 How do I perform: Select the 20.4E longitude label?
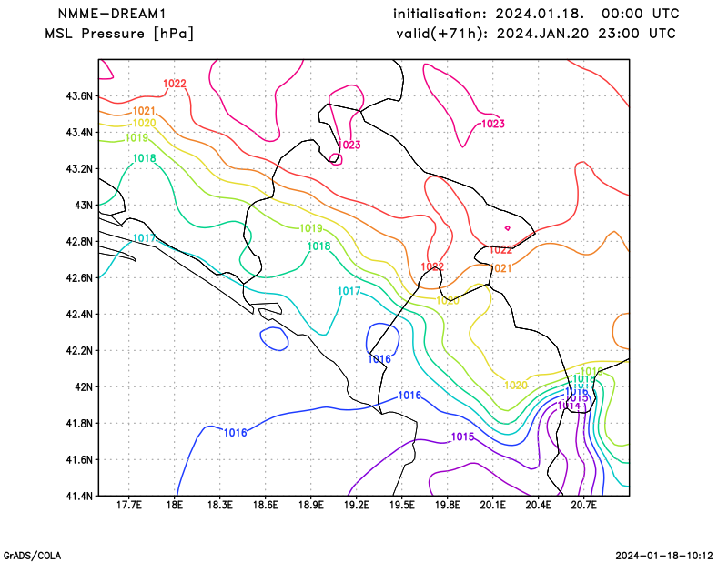click(x=538, y=505)
